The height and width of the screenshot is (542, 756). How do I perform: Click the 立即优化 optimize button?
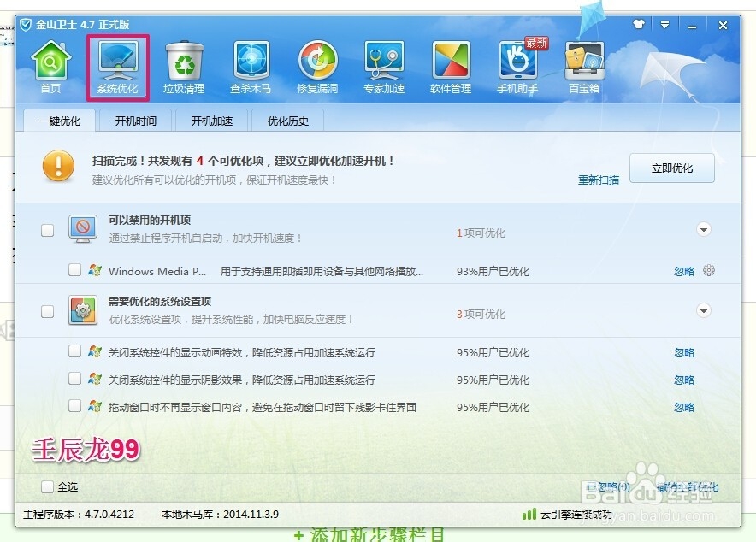coord(672,168)
